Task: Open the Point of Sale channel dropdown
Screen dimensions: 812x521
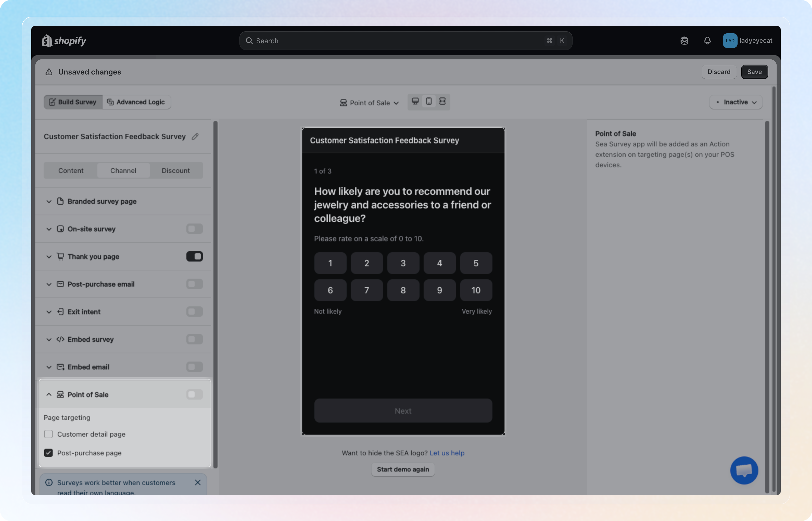Action: coord(369,103)
